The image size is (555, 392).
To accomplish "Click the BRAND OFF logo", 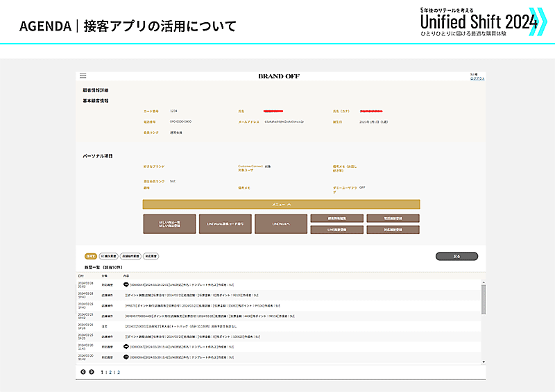I will point(279,76).
